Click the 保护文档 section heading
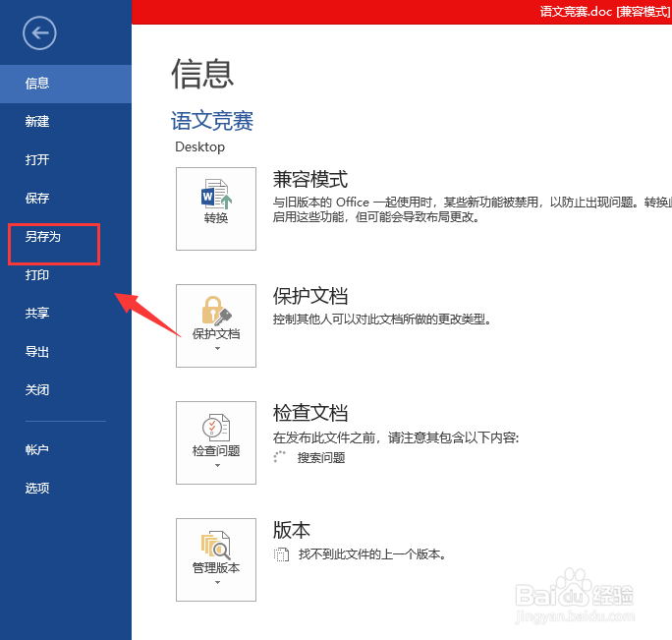 point(310,296)
